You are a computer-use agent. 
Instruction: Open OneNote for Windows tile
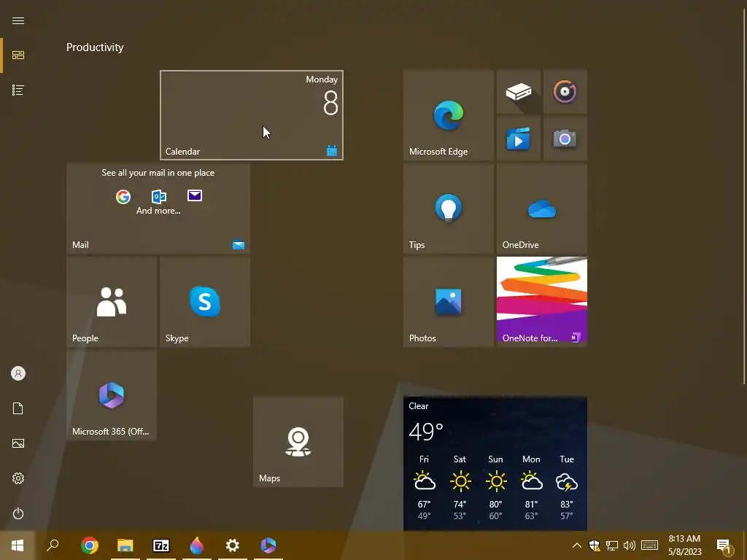(x=542, y=301)
